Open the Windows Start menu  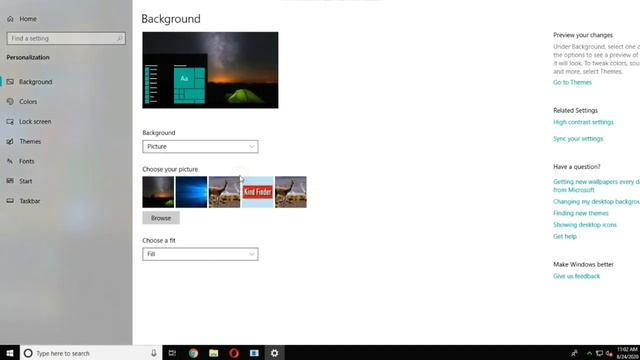click(x=10, y=353)
